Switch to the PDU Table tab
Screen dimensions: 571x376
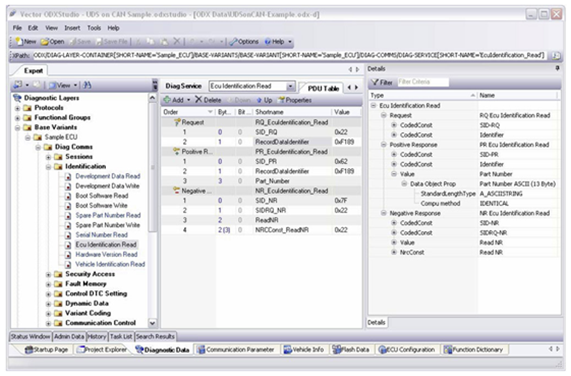point(323,88)
